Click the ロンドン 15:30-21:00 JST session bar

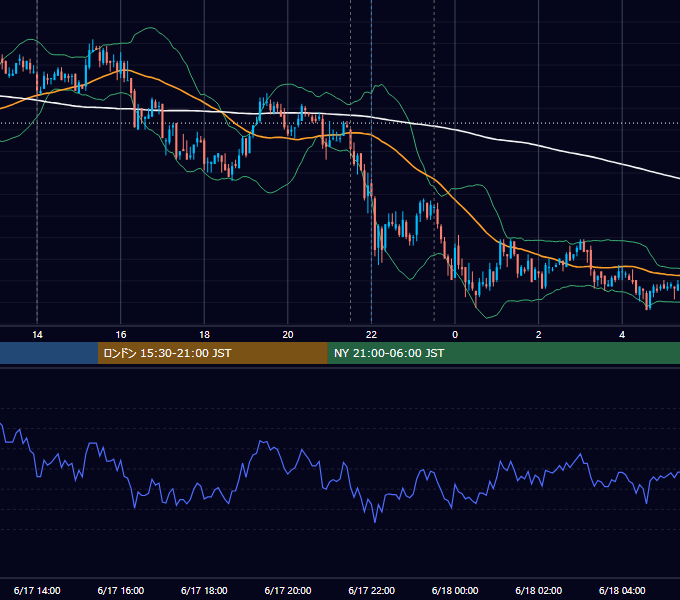click(x=212, y=353)
